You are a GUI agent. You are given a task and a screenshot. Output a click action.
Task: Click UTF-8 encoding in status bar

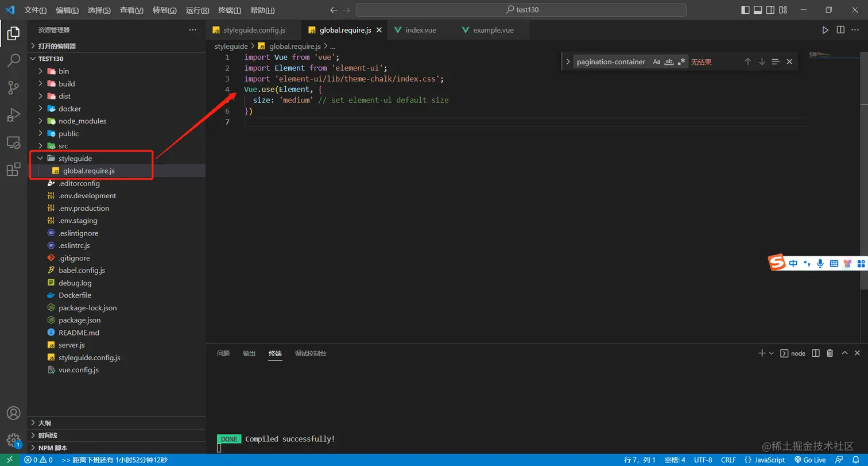tap(703, 460)
